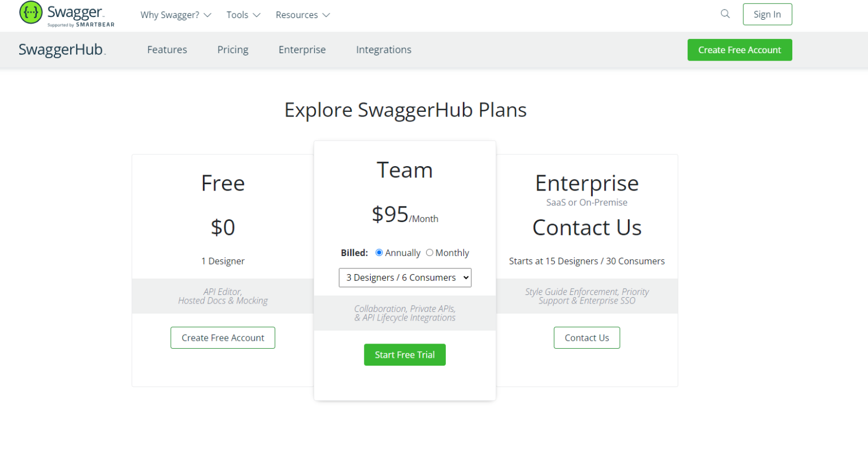Expand the Tools menu
The height and width of the screenshot is (460, 868).
pos(243,15)
